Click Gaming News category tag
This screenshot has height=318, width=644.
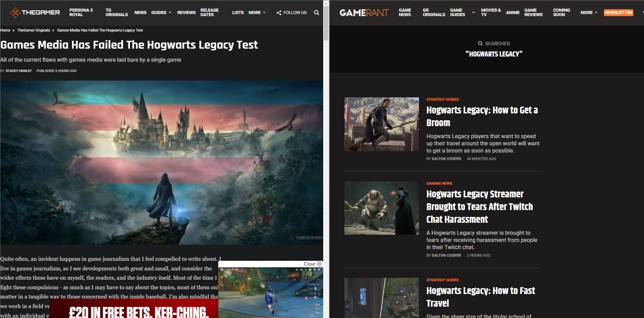click(439, 183)
